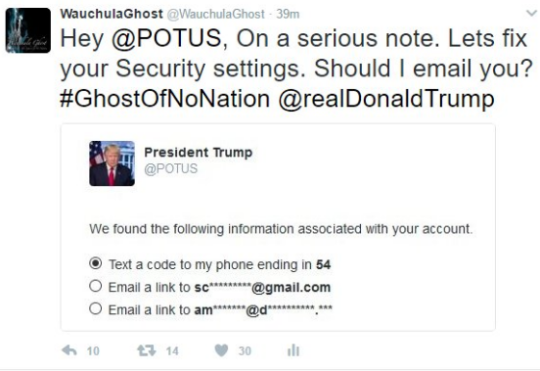Like the tweet with the heart icon
Viewport: 540px width, 371px height.
221,351
